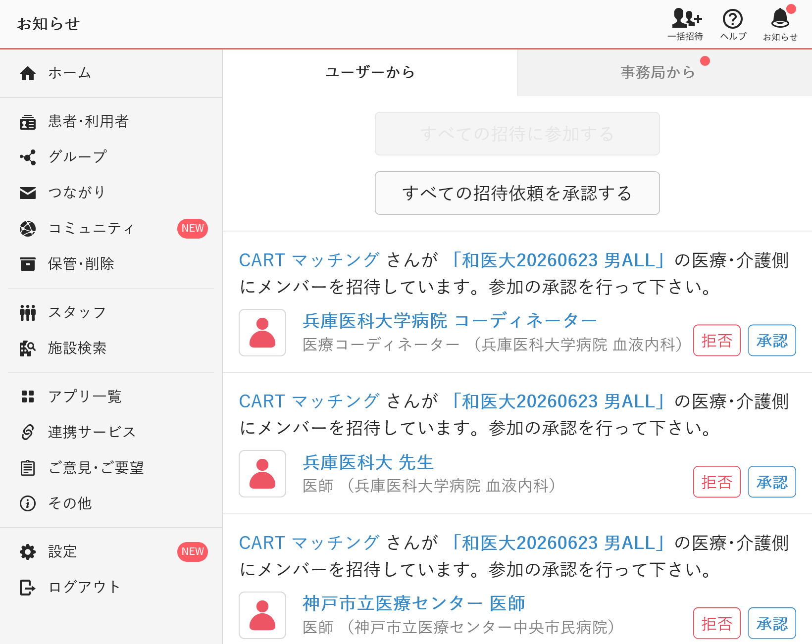Open 和医大20260623 男ALL link in 神戸市立医療センター notification
812x644 pixels.
[559, 543]
